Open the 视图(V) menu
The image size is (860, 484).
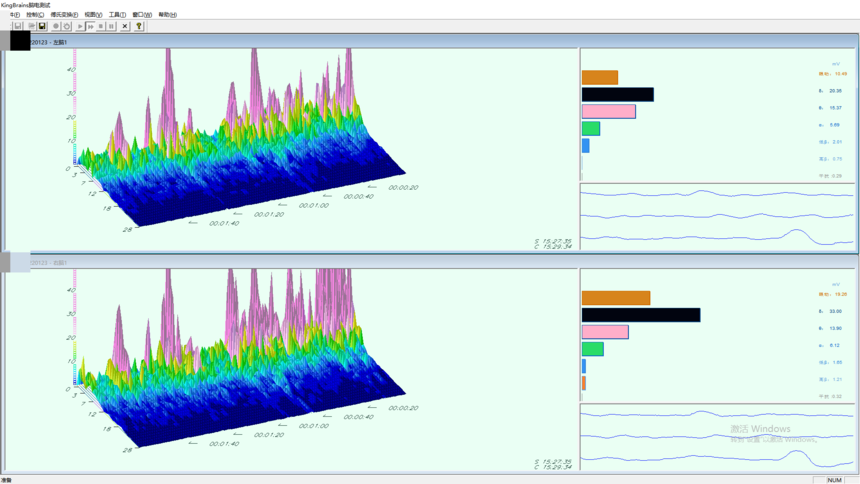point(93,15)
